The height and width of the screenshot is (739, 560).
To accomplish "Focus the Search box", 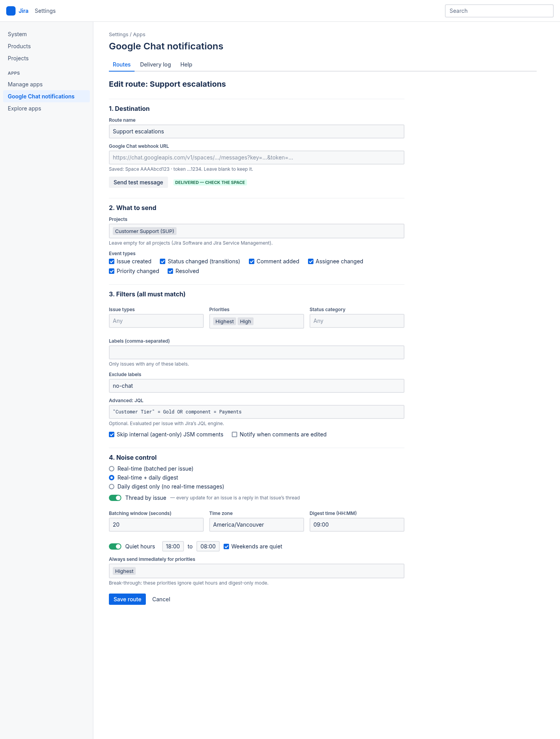I will [499, 11].
